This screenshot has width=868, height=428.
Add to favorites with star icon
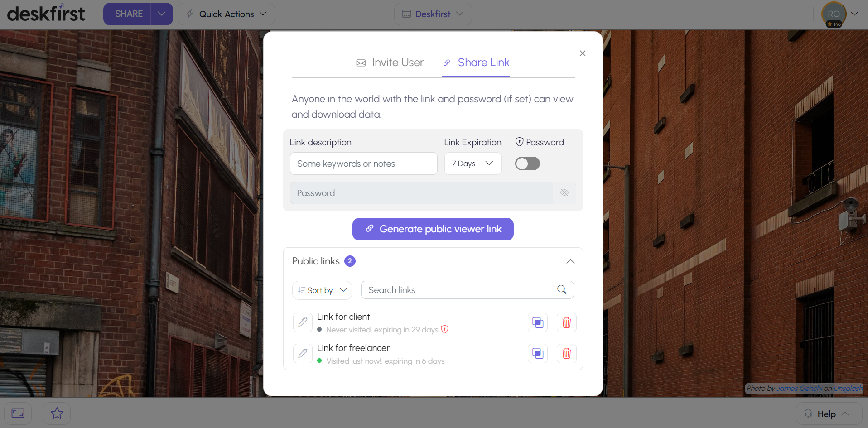pos(57,413)
